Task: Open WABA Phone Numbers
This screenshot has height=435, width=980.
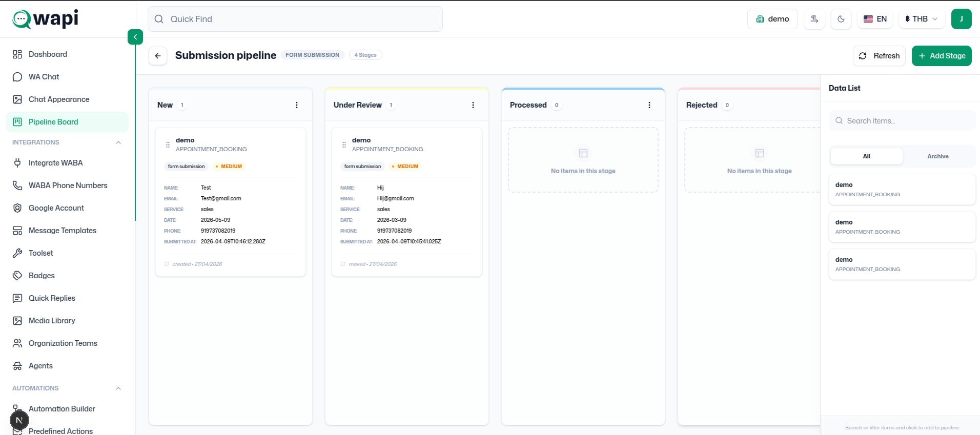Action: click(x=68, y=185)
